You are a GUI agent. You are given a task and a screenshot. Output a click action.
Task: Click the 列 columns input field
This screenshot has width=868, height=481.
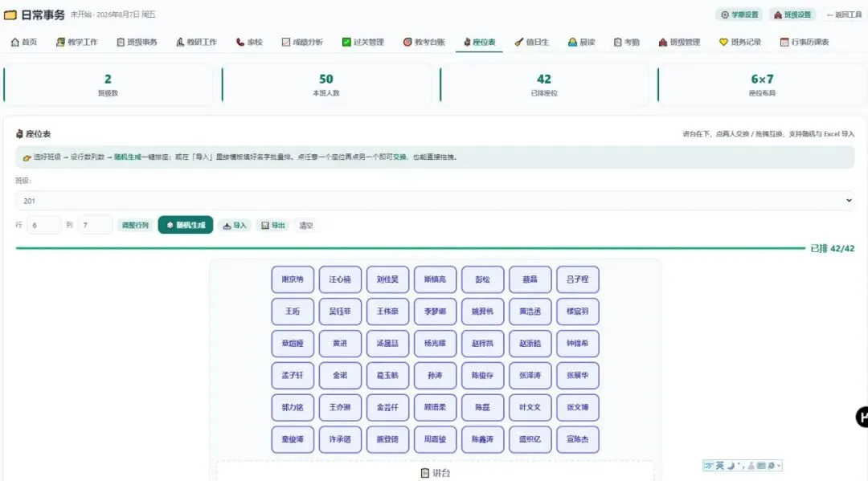95,225
